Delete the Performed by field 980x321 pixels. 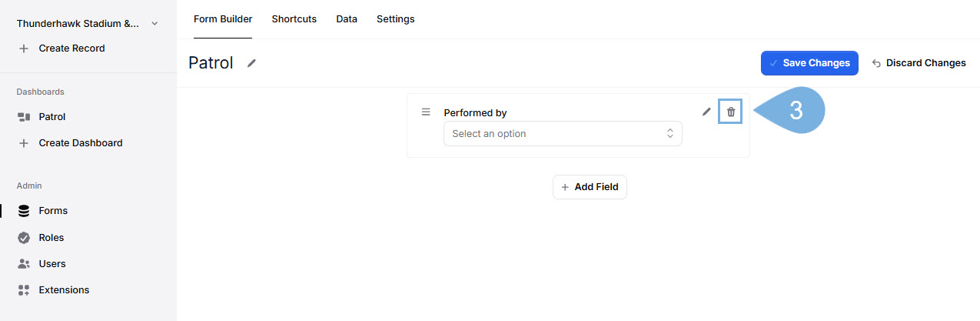730,112
